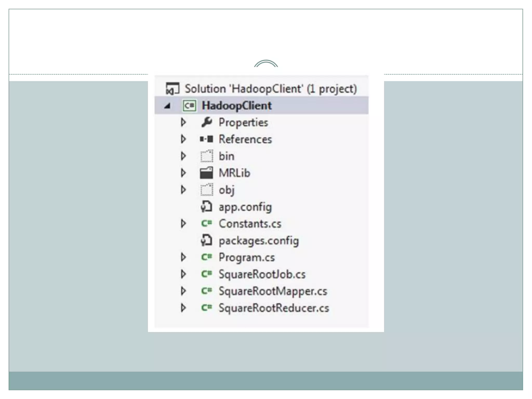Click the app.config file icon
Image resolution: width=532 pixels, height=399 pixels.
tap(207, 207)
